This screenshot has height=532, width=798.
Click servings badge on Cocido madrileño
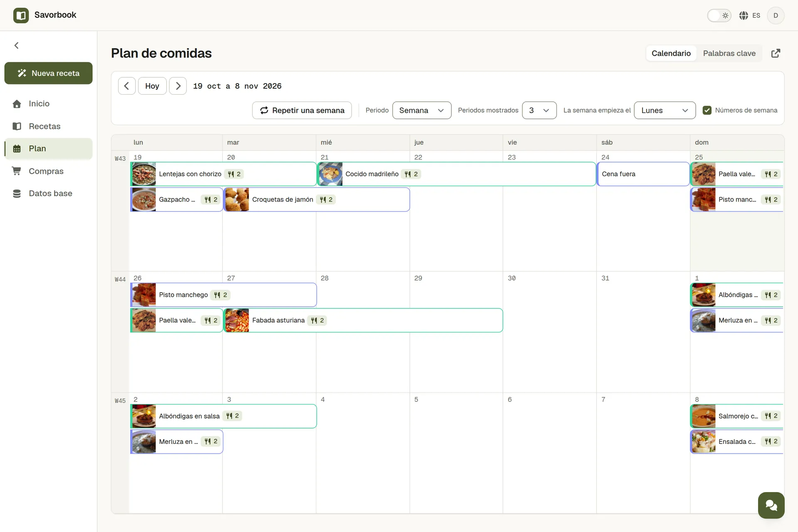(x=411, y=174)
